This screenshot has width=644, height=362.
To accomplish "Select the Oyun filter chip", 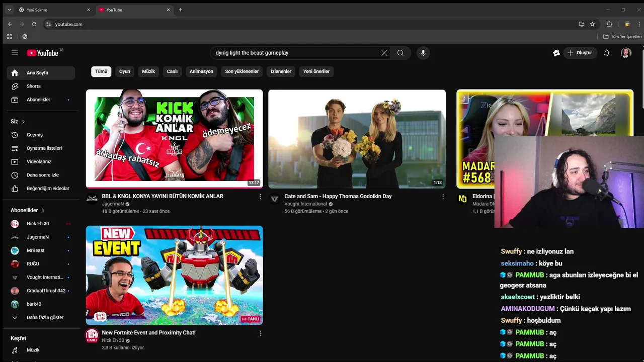I will click(x=125, y=71).
